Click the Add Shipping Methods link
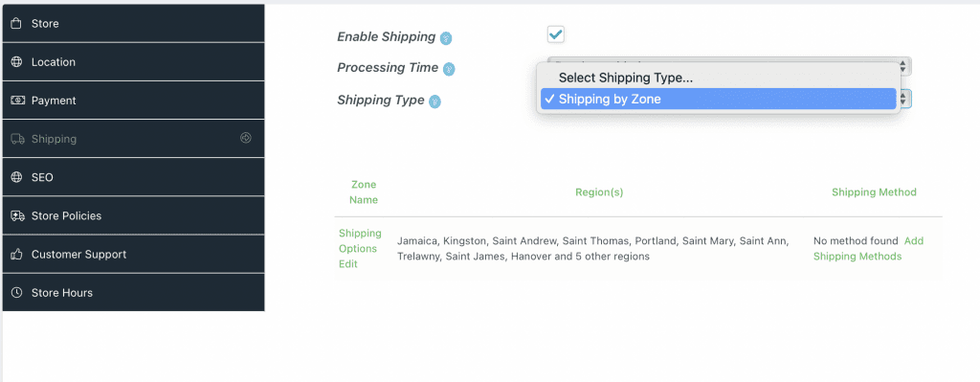Viewport: 980px width, 382px height. point(867,249)
